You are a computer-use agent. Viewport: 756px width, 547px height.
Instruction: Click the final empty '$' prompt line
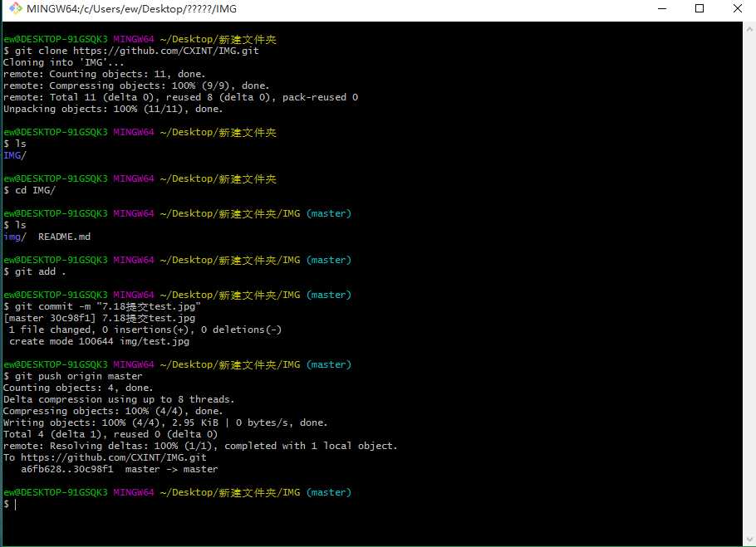(x=10, y=504)
